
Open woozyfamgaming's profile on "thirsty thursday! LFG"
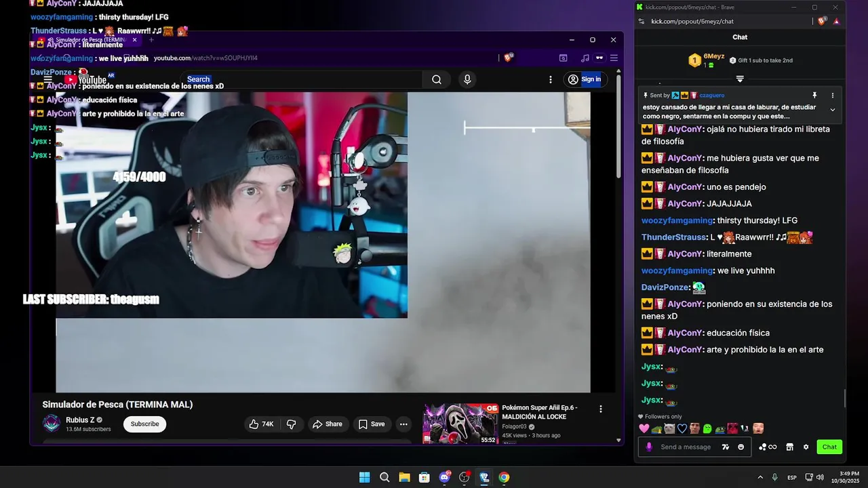pos(677,220)
